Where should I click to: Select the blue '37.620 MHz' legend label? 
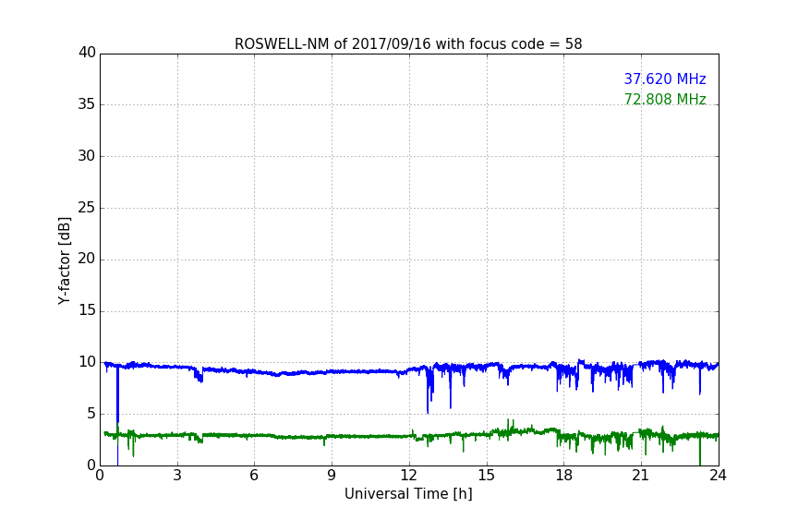[x=665, y=79]
